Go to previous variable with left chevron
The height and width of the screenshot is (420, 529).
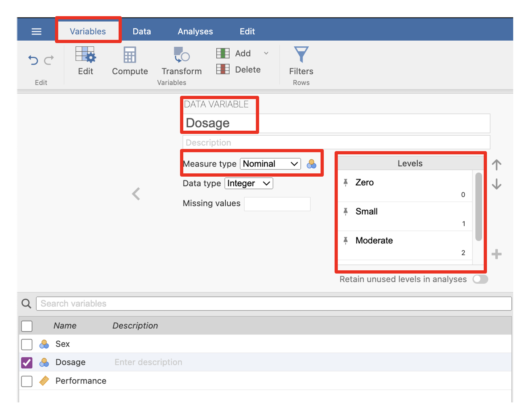tap(136, 194)
